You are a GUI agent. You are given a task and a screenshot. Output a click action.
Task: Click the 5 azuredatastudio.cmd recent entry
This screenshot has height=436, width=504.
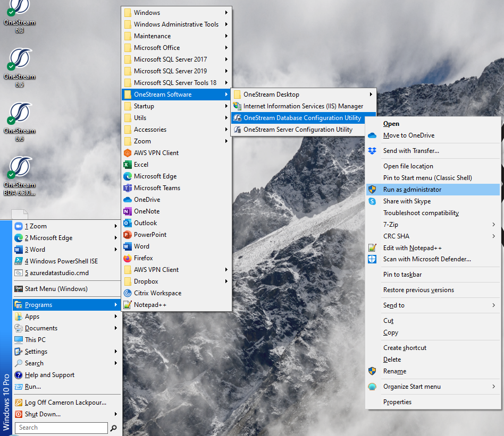pyautogui.click(x=66, y=273)
